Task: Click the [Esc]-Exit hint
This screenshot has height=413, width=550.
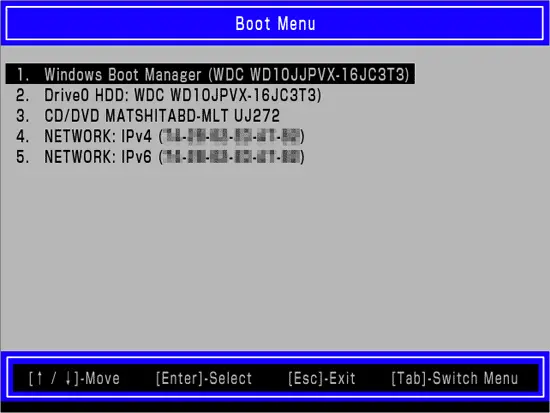Action: pyautogui.click(x=322, y=378)
